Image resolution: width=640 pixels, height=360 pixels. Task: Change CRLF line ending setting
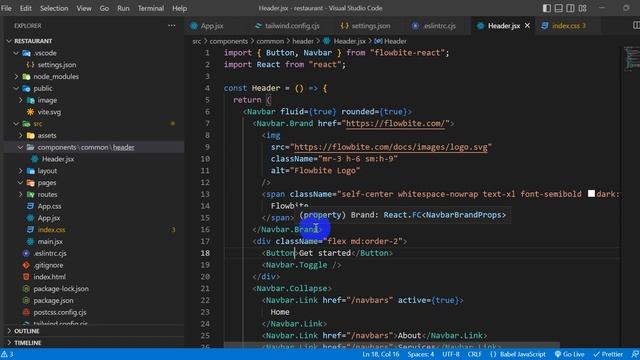[x=474, y=354]
